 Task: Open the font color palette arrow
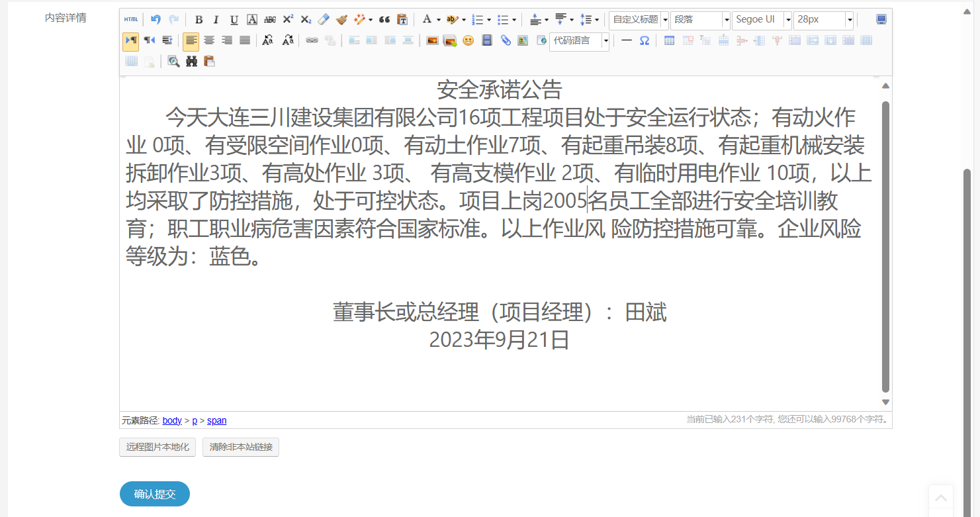(x=439, y=20)
